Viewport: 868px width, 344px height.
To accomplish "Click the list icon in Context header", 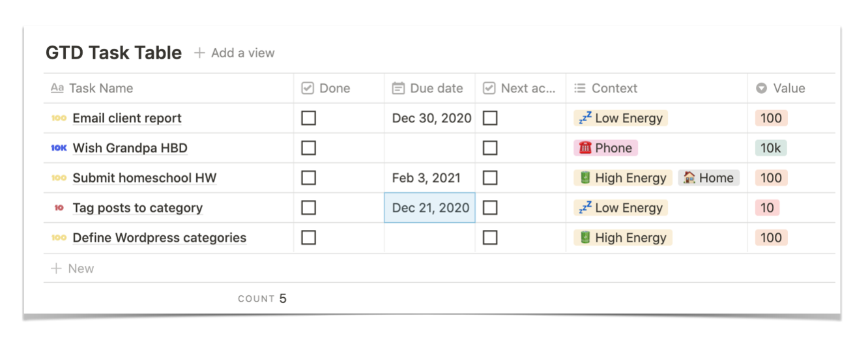I will (579, 89).
